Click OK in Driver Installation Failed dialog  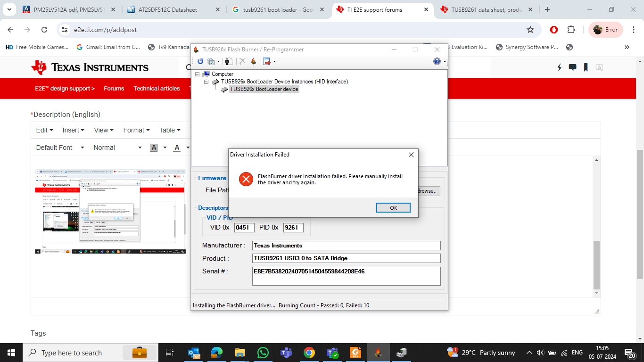click(x=393, y=208)
